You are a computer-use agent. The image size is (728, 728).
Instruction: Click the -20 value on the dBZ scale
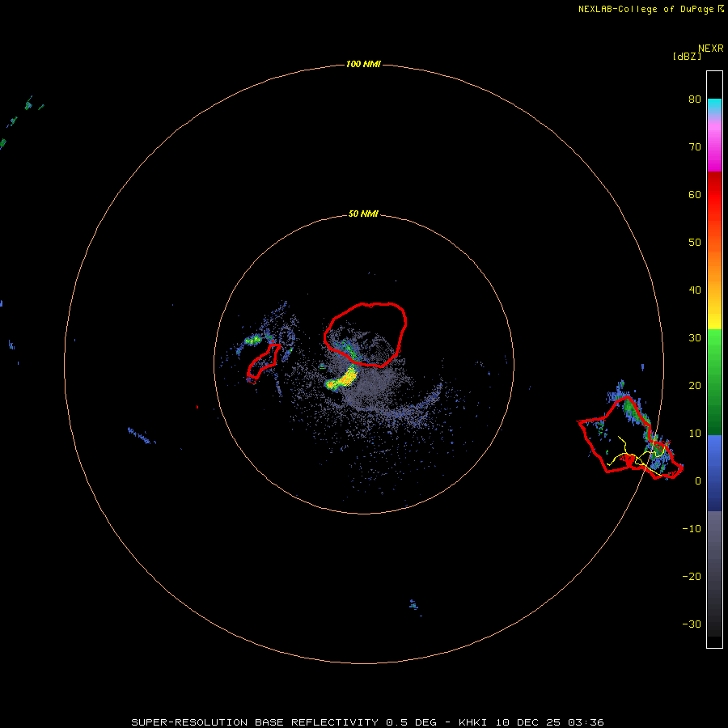point(692,577)
